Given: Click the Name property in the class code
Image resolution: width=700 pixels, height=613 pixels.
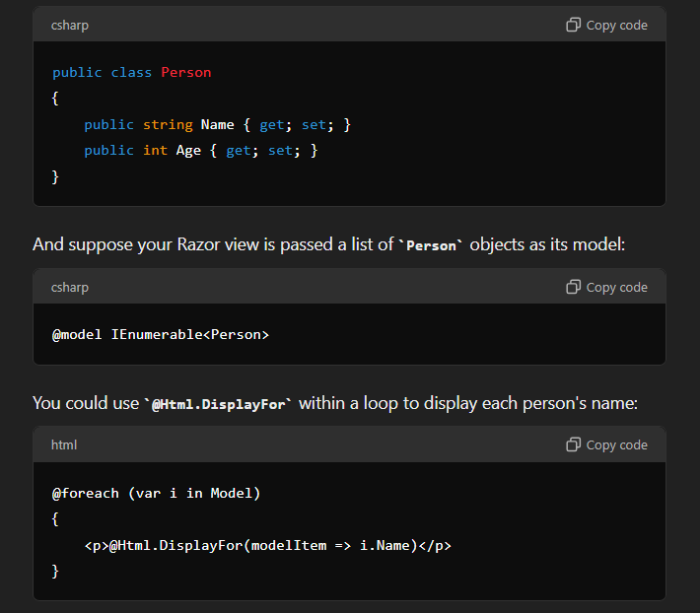Looking at the screenshot, I should tap(218, 124).
